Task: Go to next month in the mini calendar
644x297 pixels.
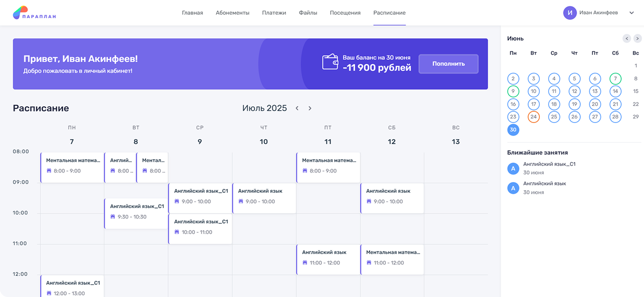Action: (x=637, y=38)
